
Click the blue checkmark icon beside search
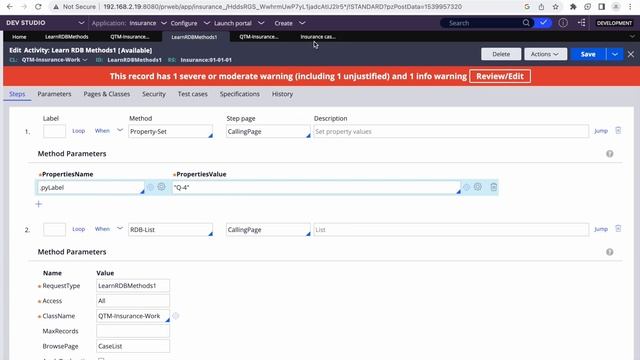543,23
